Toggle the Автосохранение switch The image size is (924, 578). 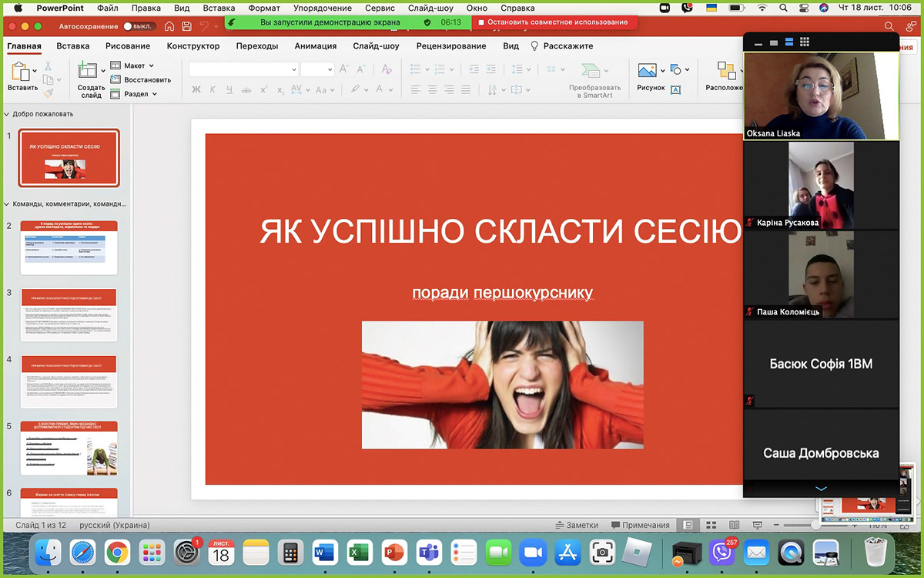point(139,25)
